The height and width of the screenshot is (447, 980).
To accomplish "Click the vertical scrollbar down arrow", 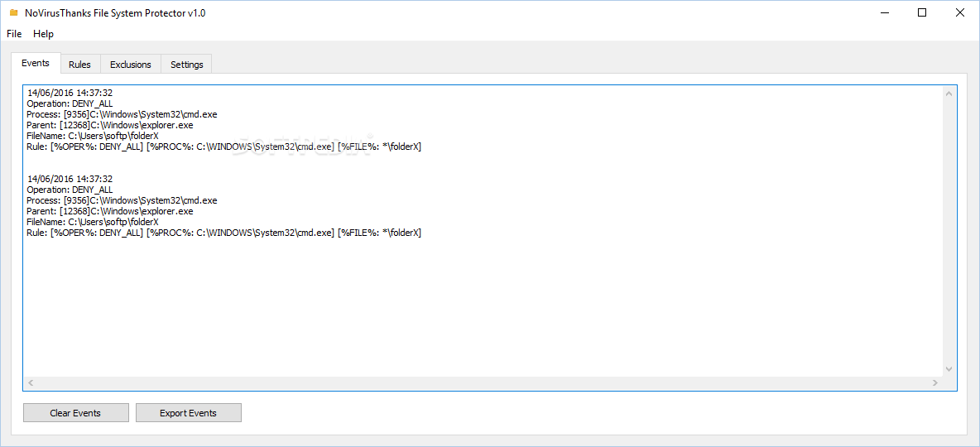I will (949, 369).
